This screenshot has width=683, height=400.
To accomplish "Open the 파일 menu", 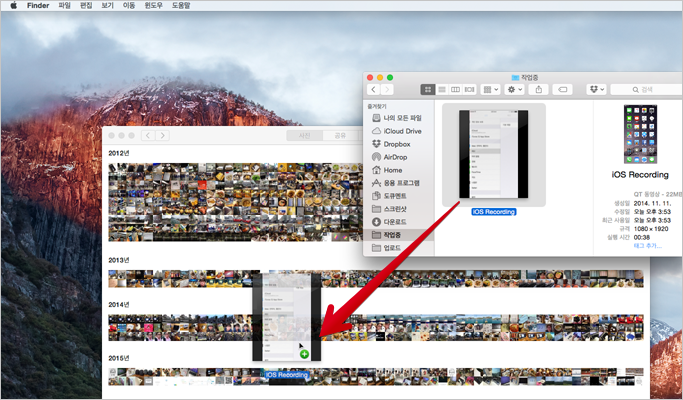I will pyautogui.click(x=64, y=6).
